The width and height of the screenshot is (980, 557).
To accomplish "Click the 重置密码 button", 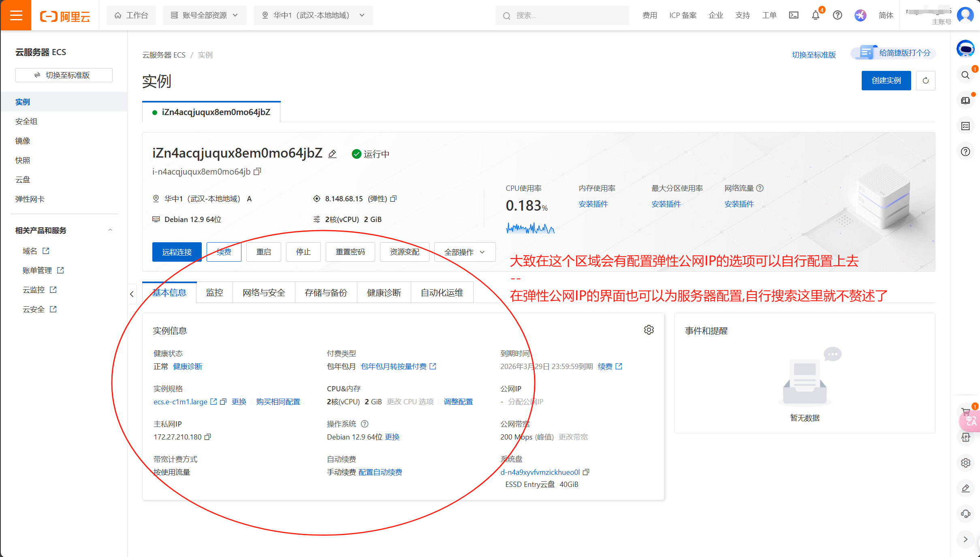I will (x=350, y=252).
